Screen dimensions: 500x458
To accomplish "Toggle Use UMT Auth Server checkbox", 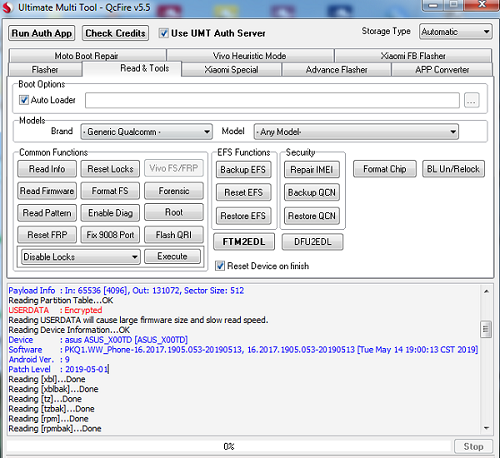I will coord(163,33).
